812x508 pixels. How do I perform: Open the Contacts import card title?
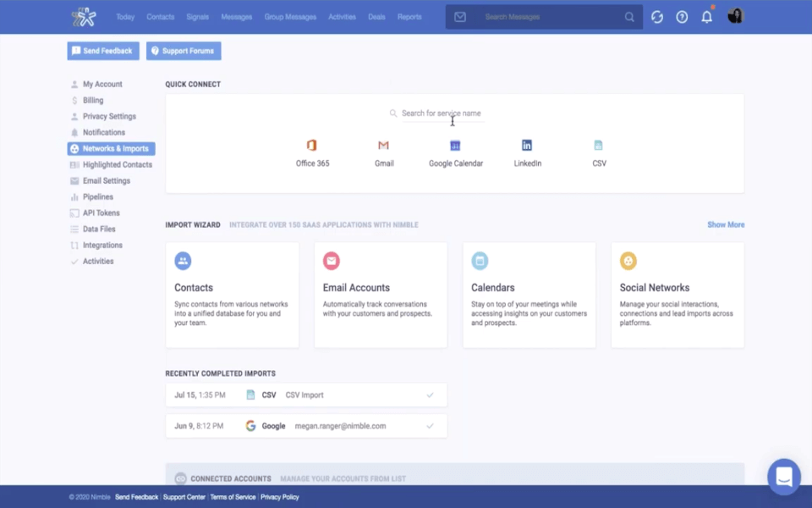click(x=194, y=288)
